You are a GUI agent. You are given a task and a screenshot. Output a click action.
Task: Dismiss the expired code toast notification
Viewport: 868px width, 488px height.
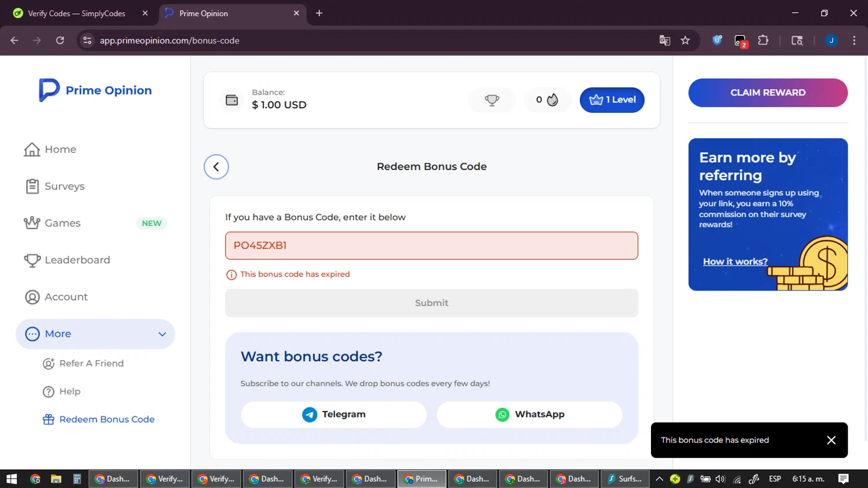[x=832, y=441]
